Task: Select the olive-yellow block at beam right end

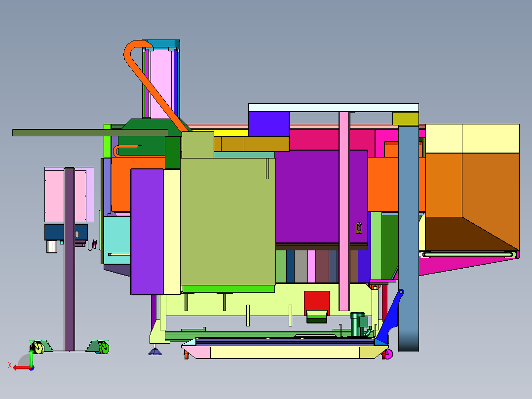Action: tap(406, 119)
